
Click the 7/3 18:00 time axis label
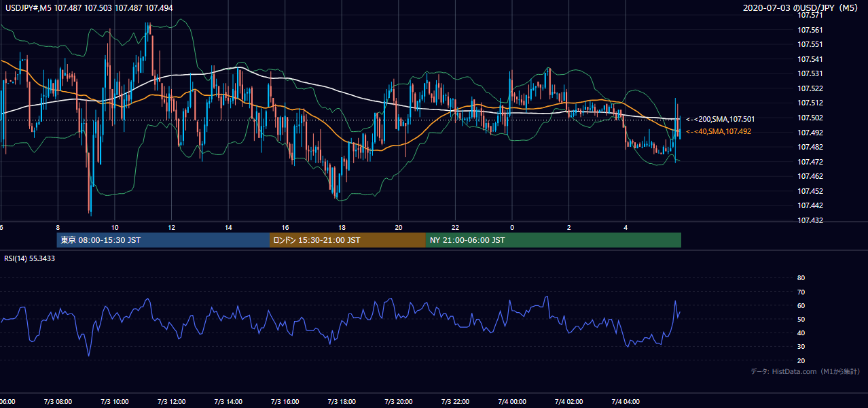click(x=342, y=402)
